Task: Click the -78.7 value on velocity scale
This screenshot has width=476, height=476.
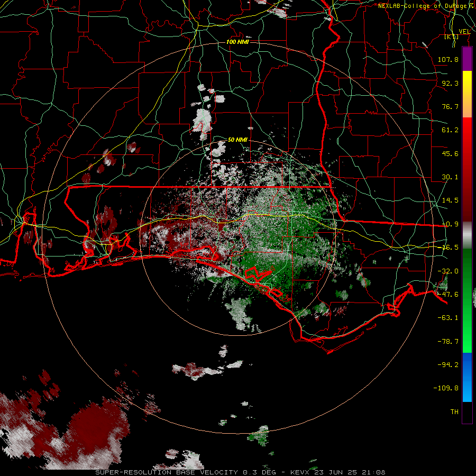Action: pos(448,342)
